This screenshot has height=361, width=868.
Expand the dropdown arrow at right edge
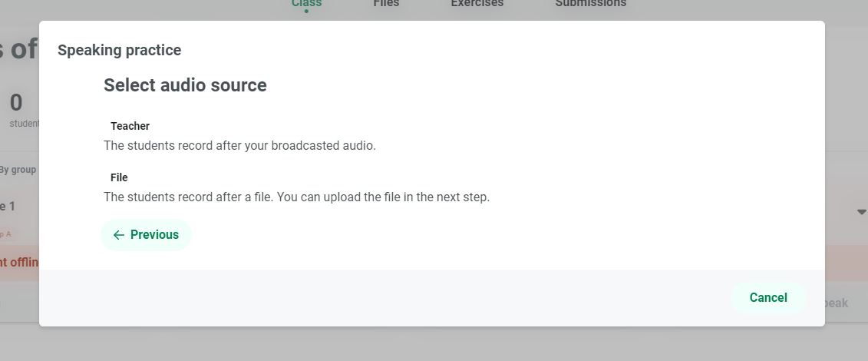[861, 212]
